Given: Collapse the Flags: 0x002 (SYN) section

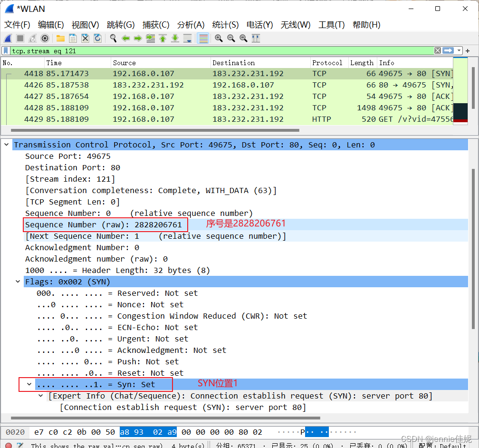Looking at the screenshot, I should coord(18,282).
